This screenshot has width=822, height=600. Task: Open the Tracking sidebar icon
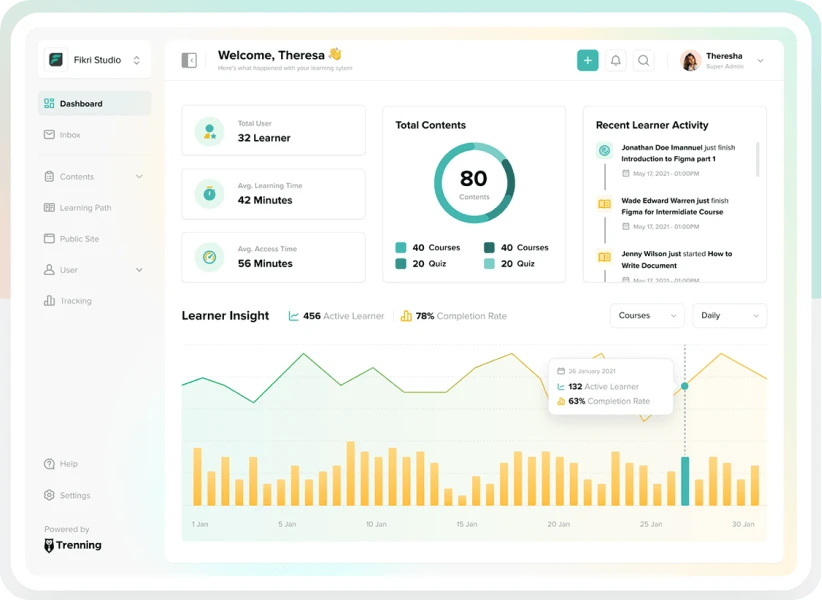pyautogui.click(x=49, y=300)
